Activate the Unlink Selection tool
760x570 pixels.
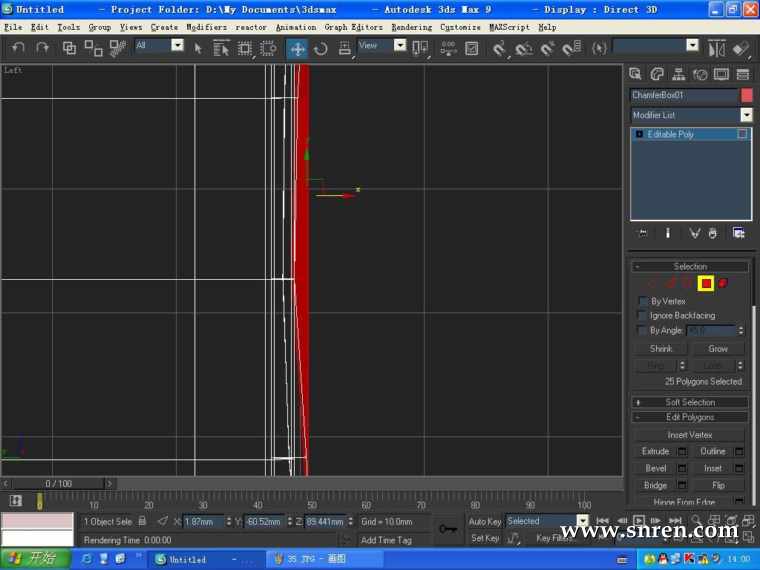tap(93, 48)
